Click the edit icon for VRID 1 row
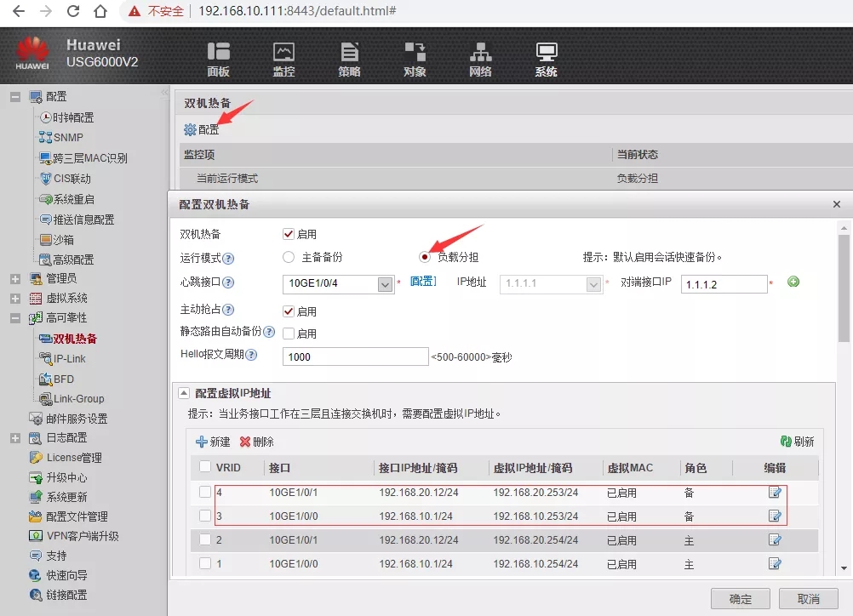 pyautogui.click(x=775, y=564)
